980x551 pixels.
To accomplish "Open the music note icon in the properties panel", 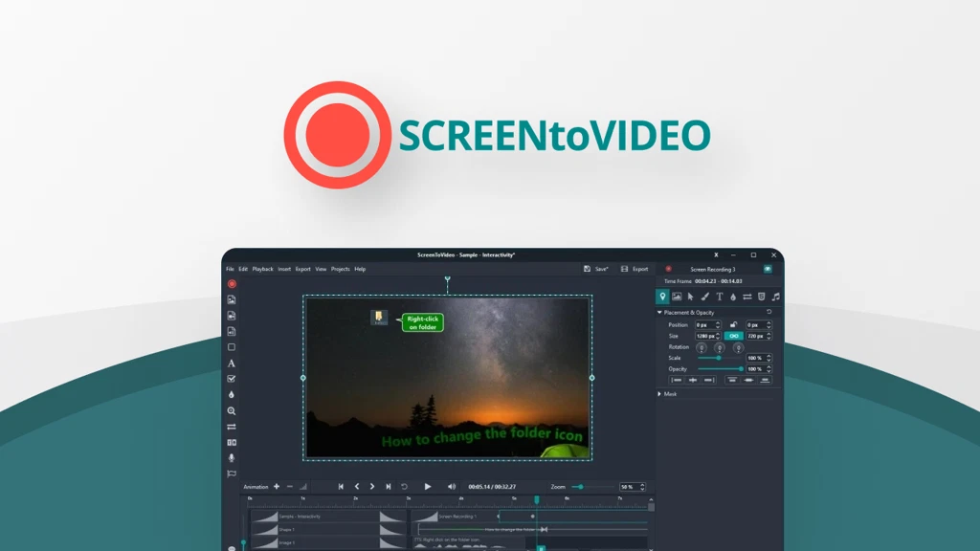I will (x=776, y=297).
